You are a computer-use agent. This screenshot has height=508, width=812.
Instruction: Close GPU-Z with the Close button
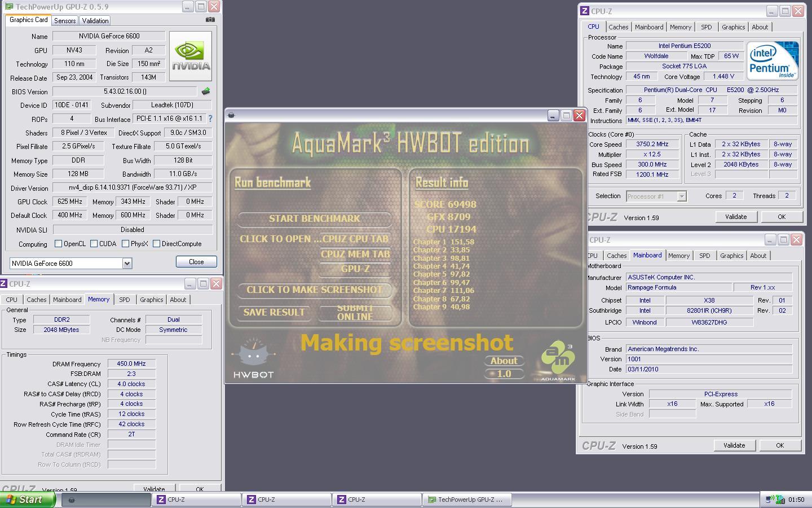(x=196, y=262)
